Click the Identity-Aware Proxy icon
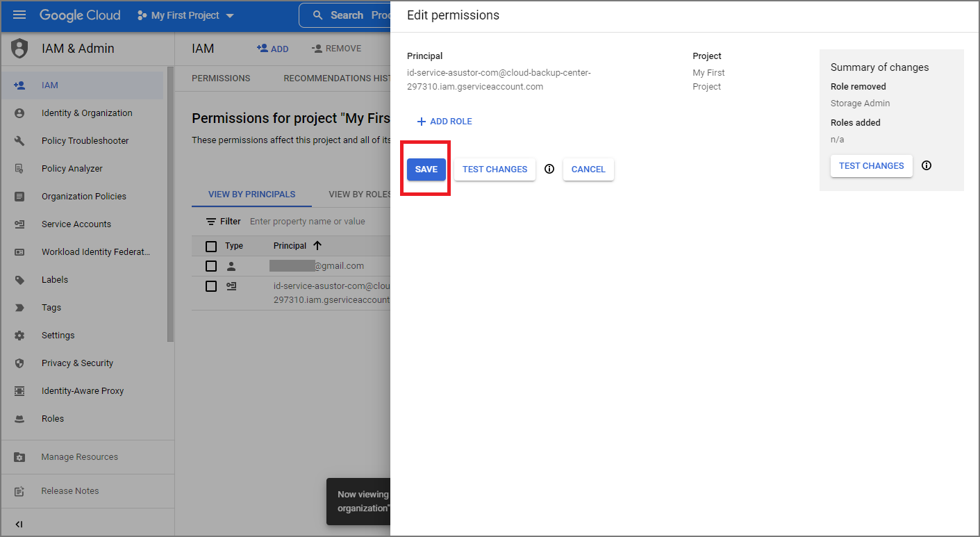Screen dimensions: 980x537 (x=19, y=391)
